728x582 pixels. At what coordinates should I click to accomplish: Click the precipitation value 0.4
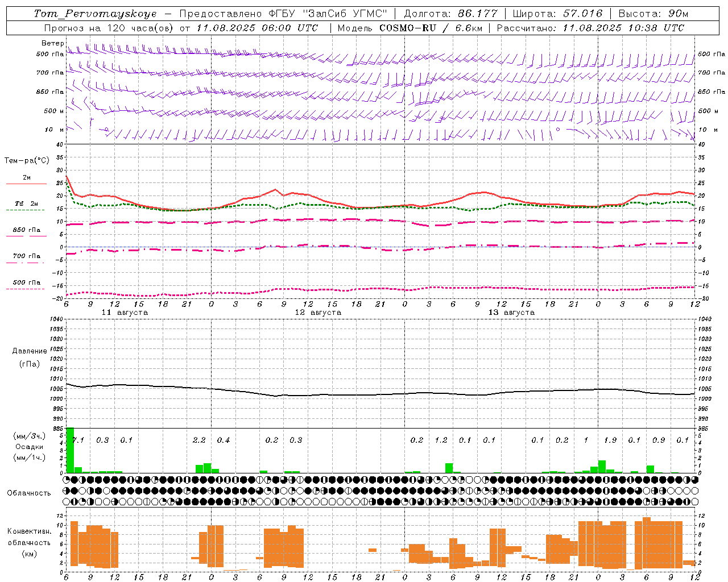click(224, 440)
